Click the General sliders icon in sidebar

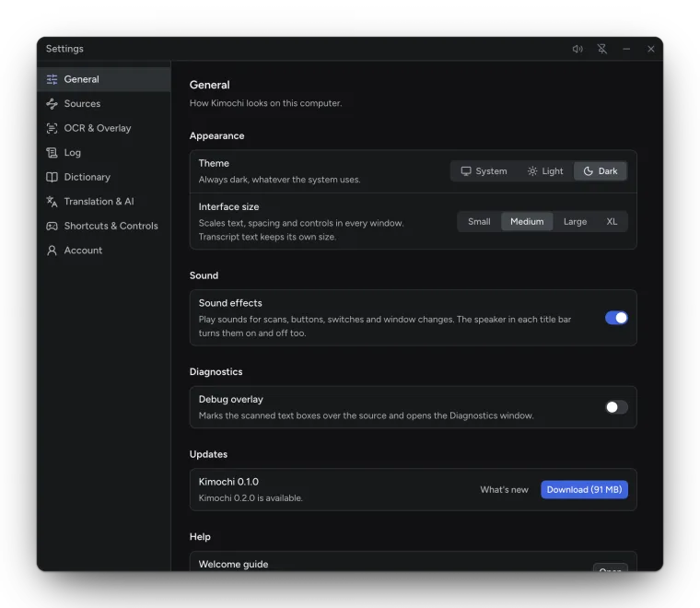click(52, 79)
